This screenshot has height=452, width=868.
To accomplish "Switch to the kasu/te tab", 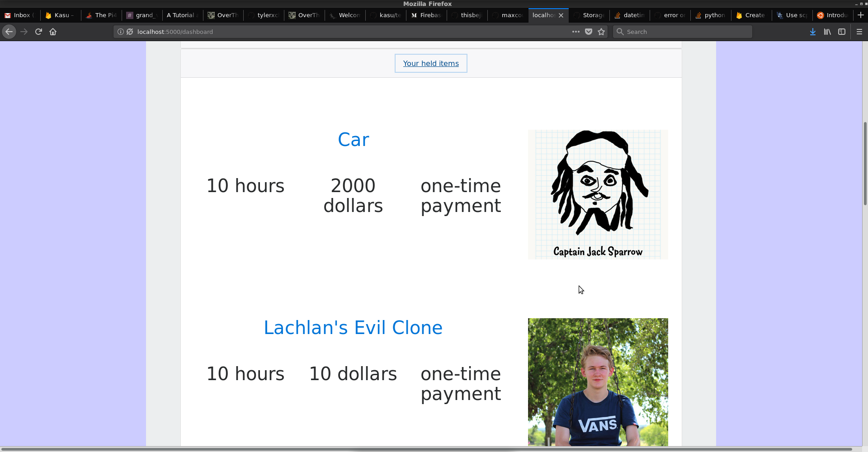I will point(386,15).
